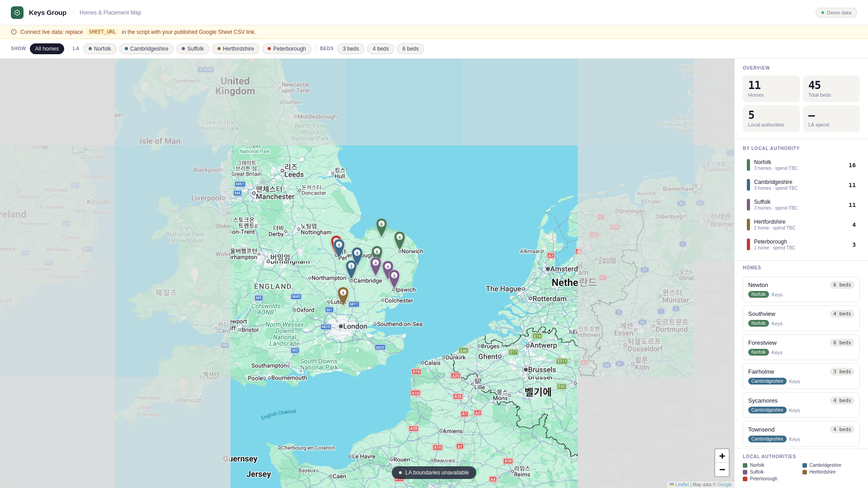Image resolution: width=868 pixels, height=488 pixels.
Task: Show all homes with the All homes chip
Action: click(47, 49)
